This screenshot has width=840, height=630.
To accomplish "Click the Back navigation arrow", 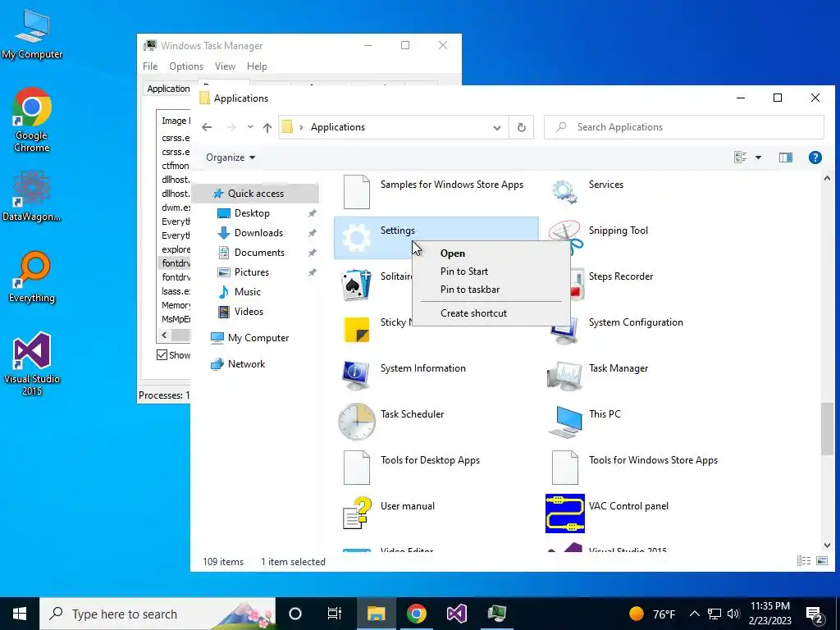I will [207, 127].
